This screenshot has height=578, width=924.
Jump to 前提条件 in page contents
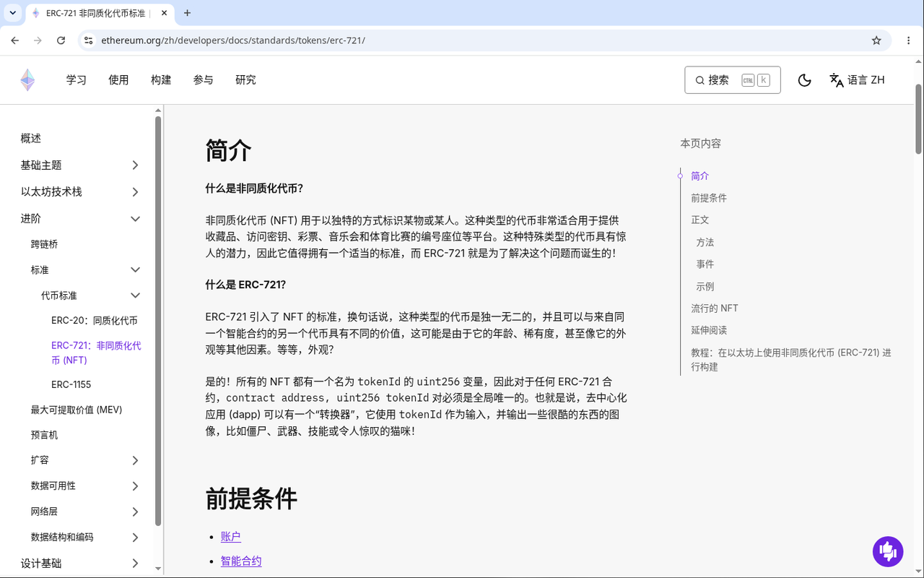click(709, 198)
